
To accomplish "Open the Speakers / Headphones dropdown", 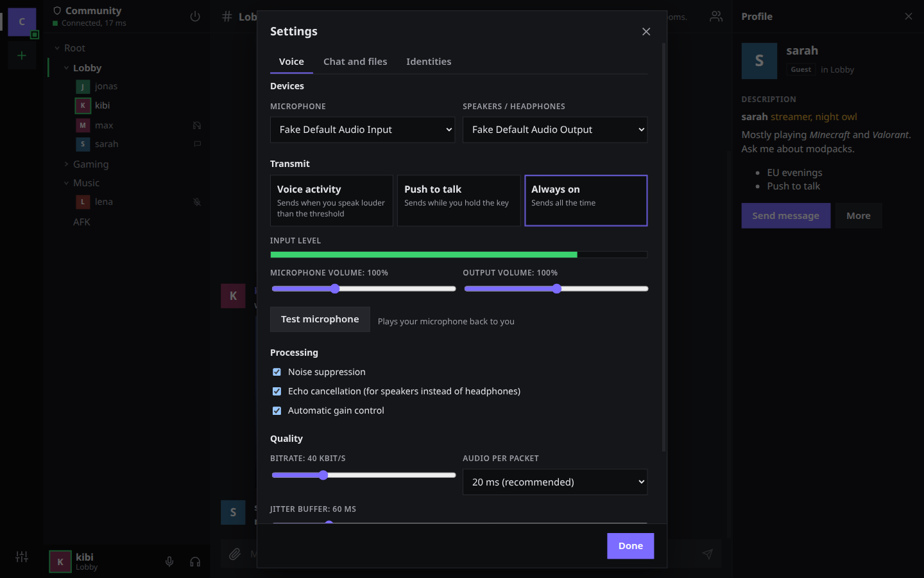I will 555,130.
